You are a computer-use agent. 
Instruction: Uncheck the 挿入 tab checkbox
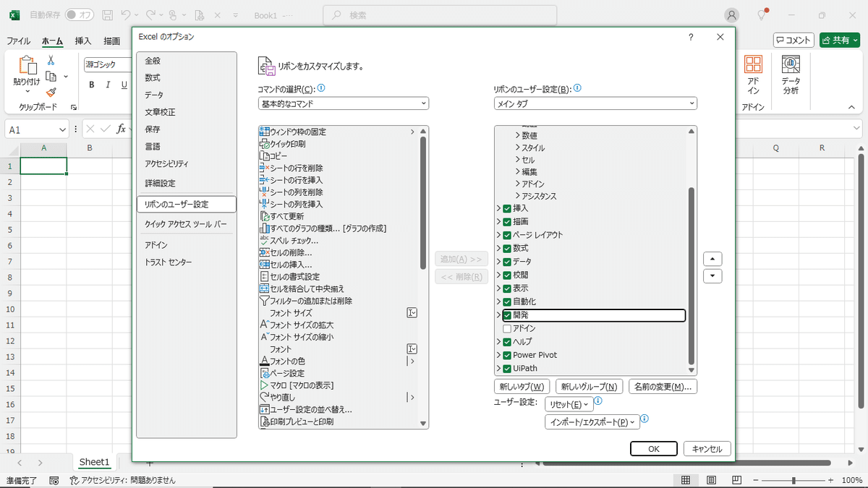tap(507, 208)
